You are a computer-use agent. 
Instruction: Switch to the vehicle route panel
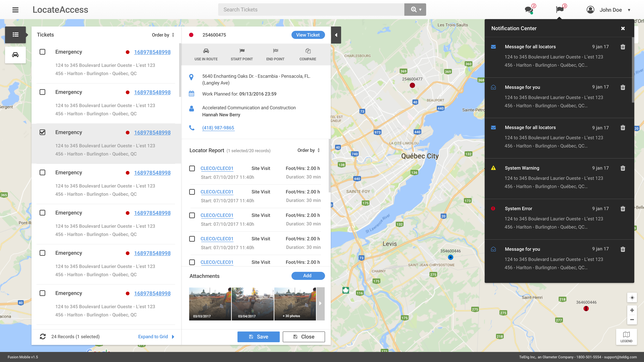(x=15, y=55)
